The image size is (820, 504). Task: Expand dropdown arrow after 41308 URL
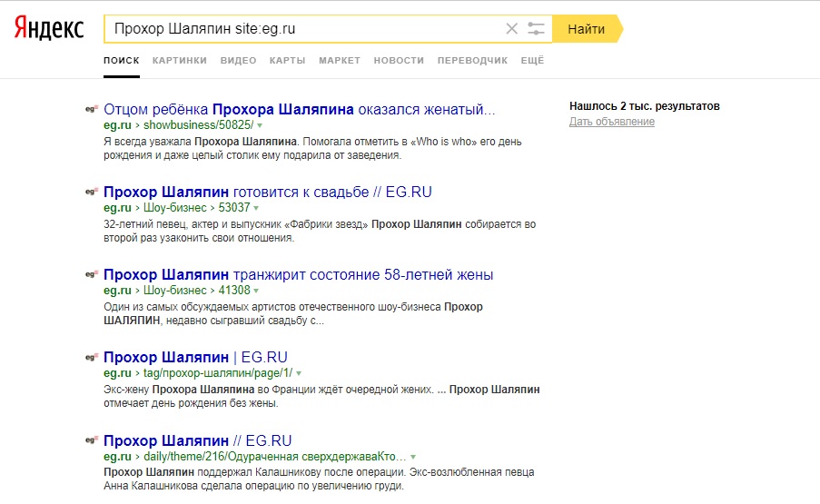click(256, 291)
